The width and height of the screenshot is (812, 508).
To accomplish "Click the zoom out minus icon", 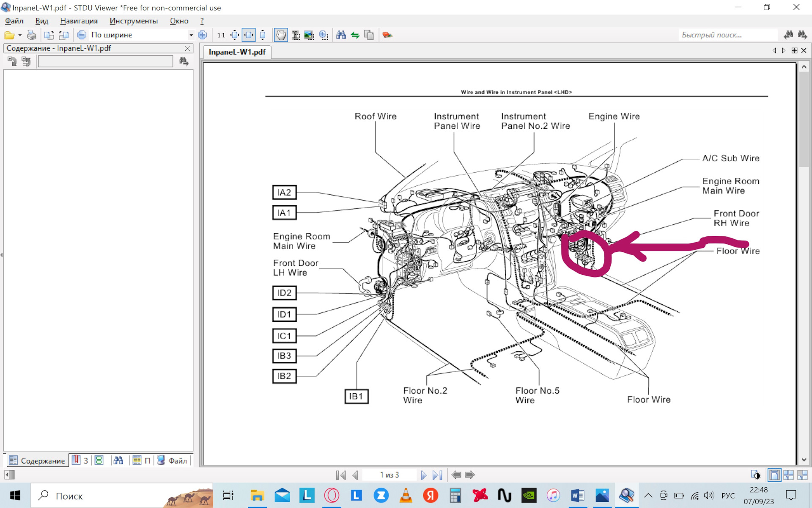I will (x=82, y=35).
